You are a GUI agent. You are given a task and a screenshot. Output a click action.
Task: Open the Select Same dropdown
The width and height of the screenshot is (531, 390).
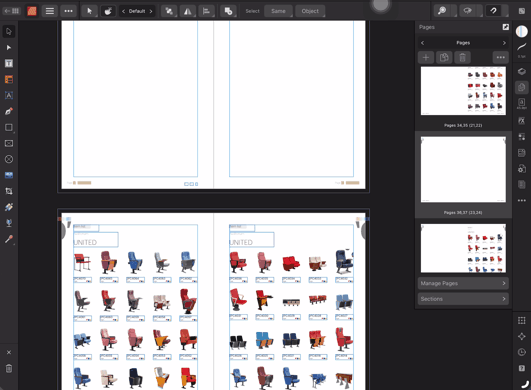pyautogui.click(x=278, y=11)
